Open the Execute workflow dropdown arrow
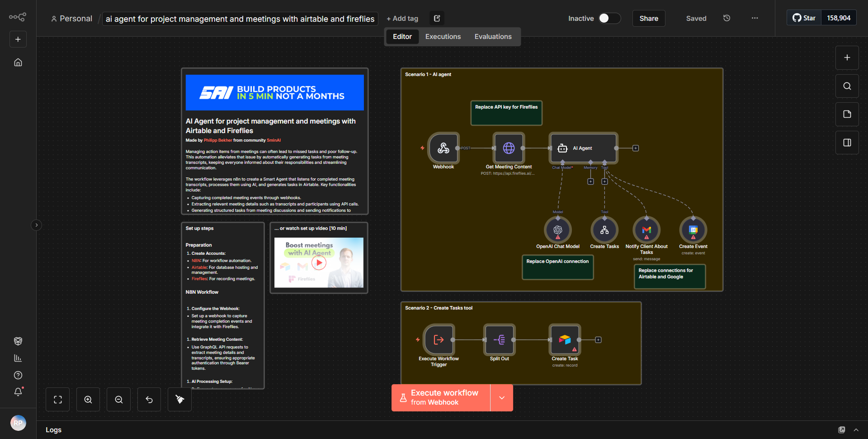868x439 pixels. click(501, 397)
